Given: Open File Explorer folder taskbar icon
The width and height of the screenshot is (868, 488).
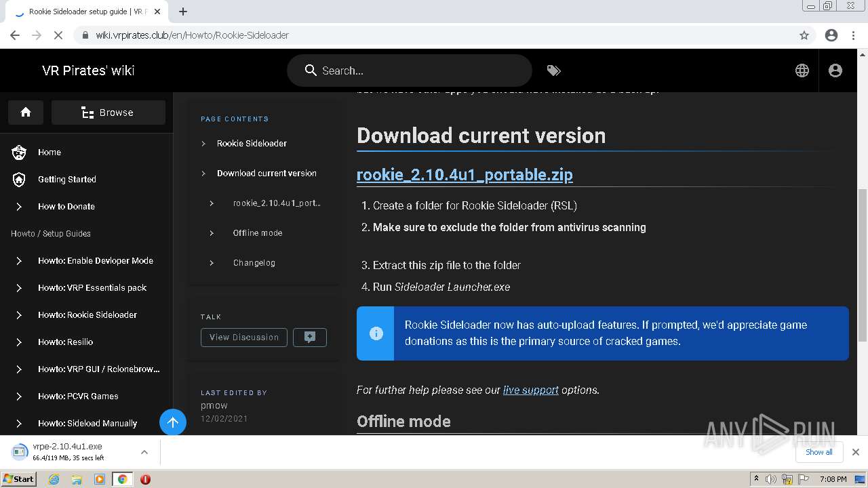Looking at the screenshot, I should coord(77,479).
